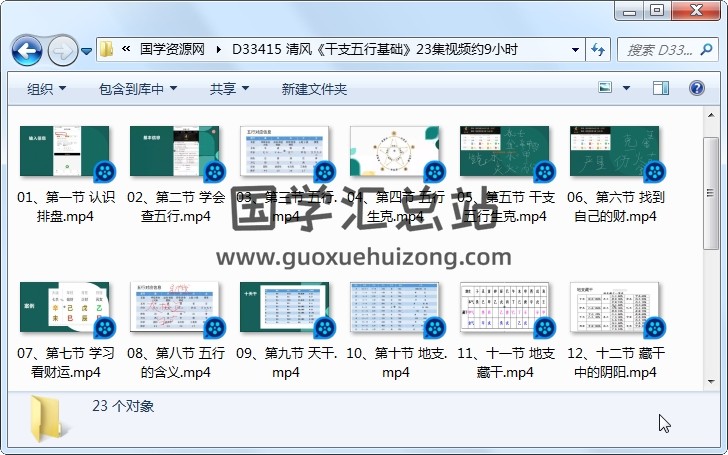The image size is (728, 455).
Task: Select 05、第五节 干支五行生克.mp4 thumbnail
Action: click(x=505, y=151)
